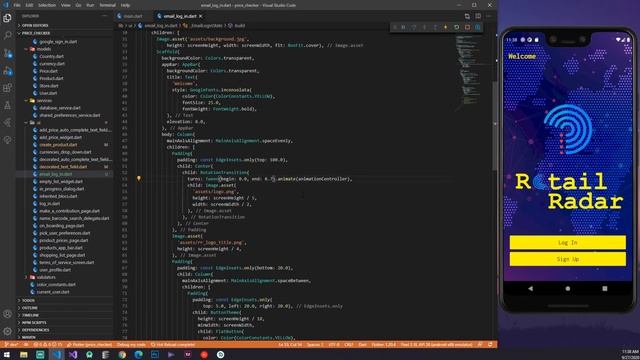This screenshot has height=360, width=640.
Task: Stop the debug session
Action: click(467, 27)
